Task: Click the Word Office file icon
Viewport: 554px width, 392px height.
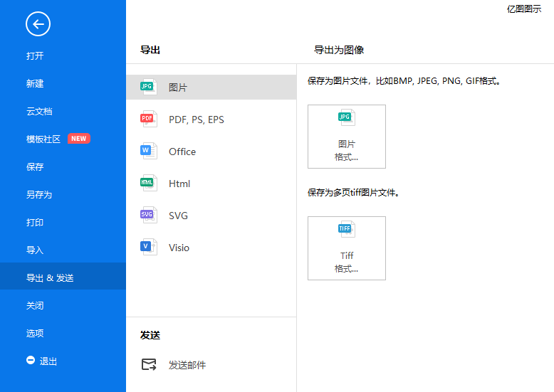Action: [148, 151]
